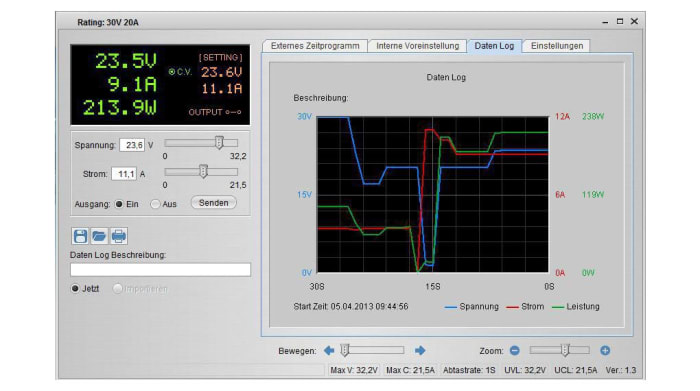Click the Max V: 32,2V status entry
Image resolution: width=700 pixels, height=391 pixels.
click(x=354, y=370)
